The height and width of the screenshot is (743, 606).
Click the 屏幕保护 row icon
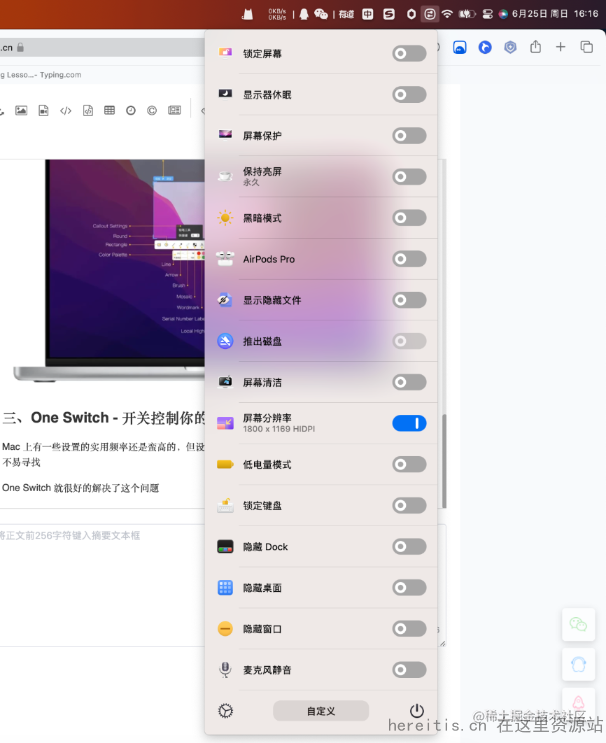tap(225, 135)
